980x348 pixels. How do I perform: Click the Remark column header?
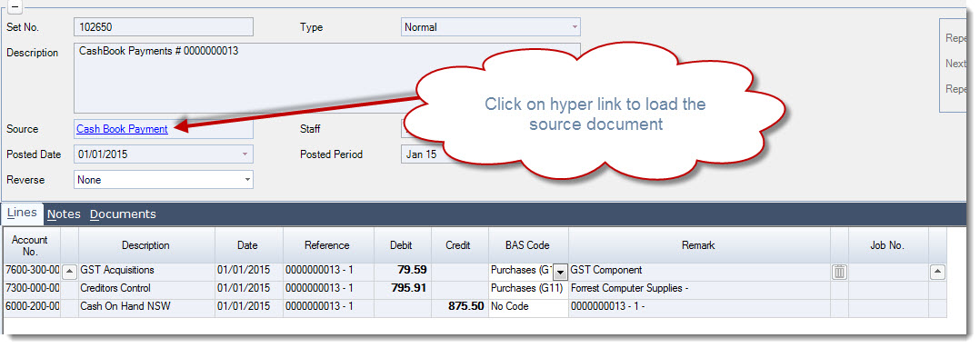(x=698, y=245)
